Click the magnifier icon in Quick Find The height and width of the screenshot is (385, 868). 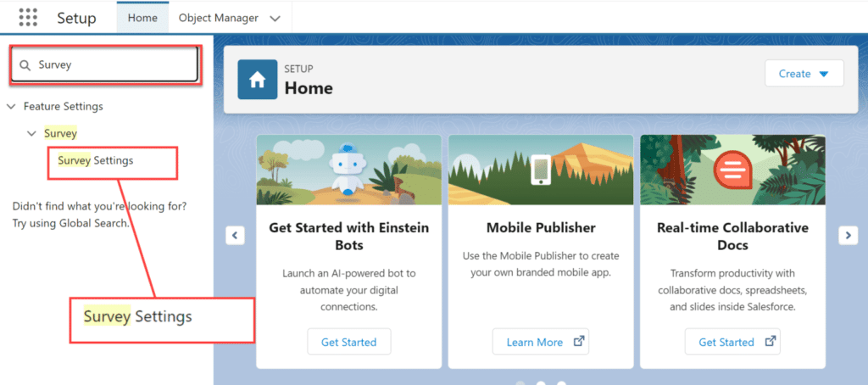click(25, 65)
